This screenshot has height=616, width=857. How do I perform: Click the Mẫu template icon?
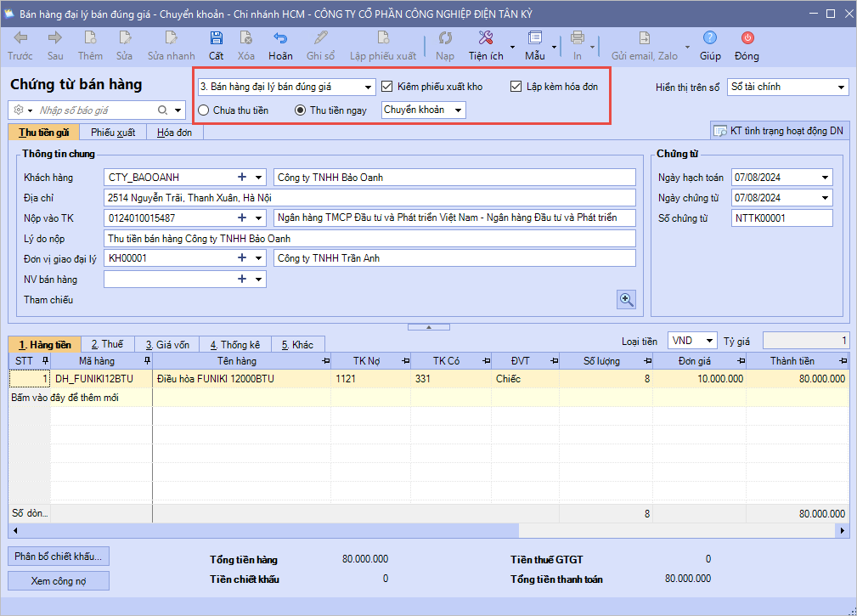(534, 38)
